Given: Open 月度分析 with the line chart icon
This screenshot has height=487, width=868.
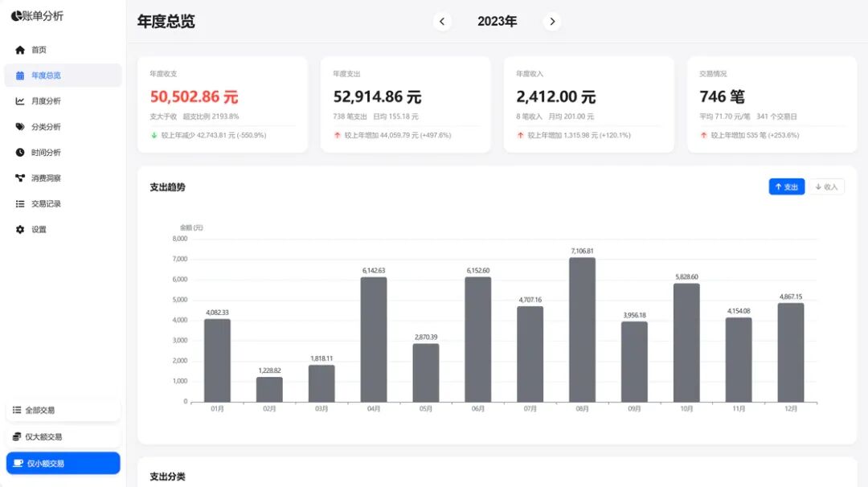Looking at the screenshot, I should 20,100.
